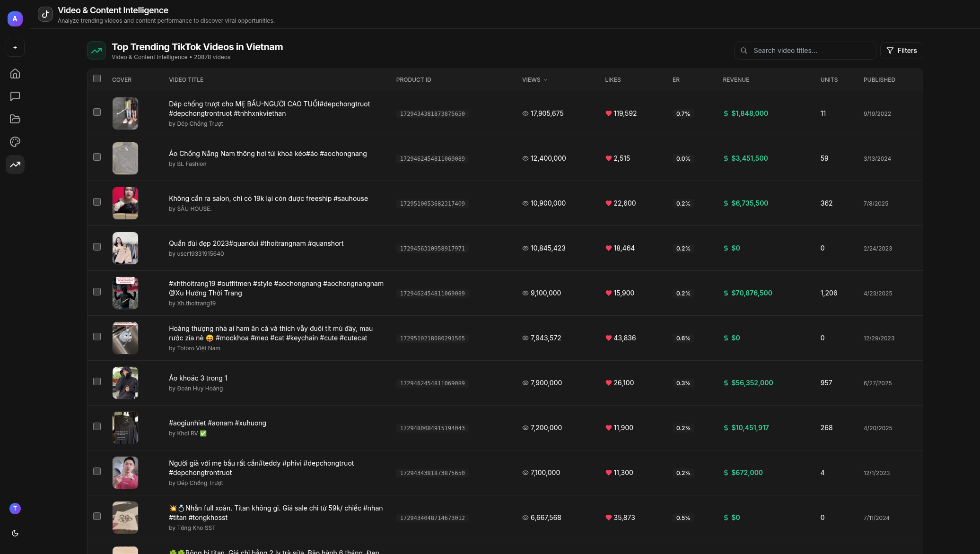
Task: Open the color palette sidebar icon
Action: (x=15, y=142)
